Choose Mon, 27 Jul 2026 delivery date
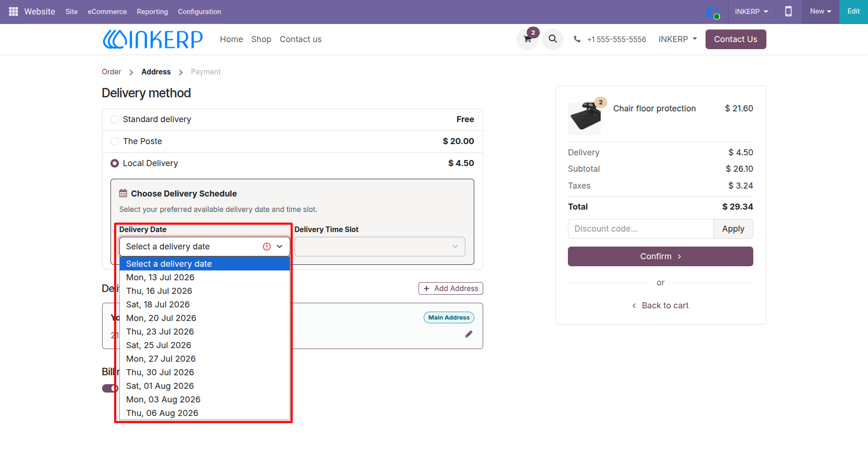The image size is (868, 452). (x=205, y=359)
